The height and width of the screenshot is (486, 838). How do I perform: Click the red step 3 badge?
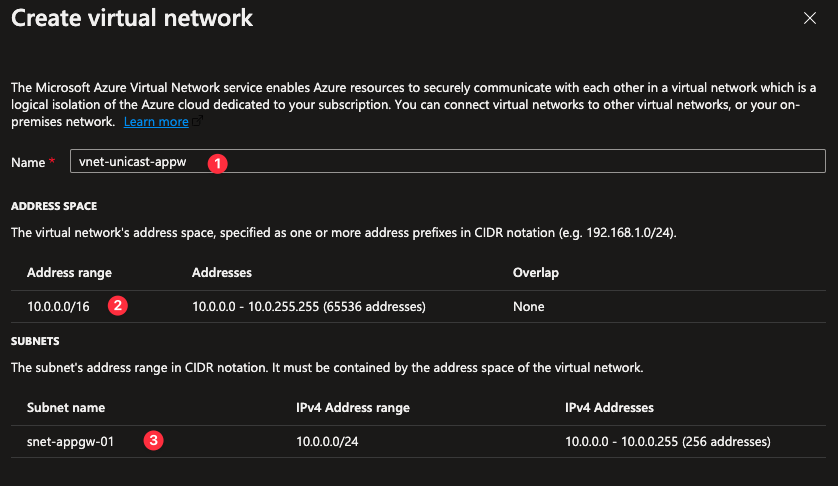153,440
